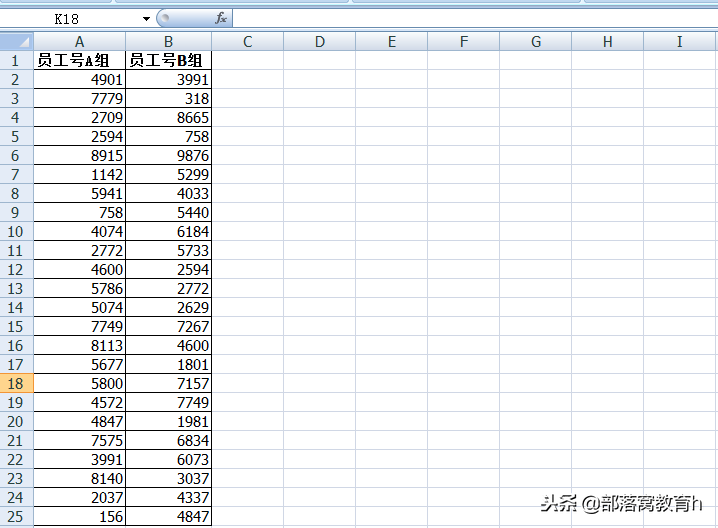Click cell containing 7779

(80, 98)
